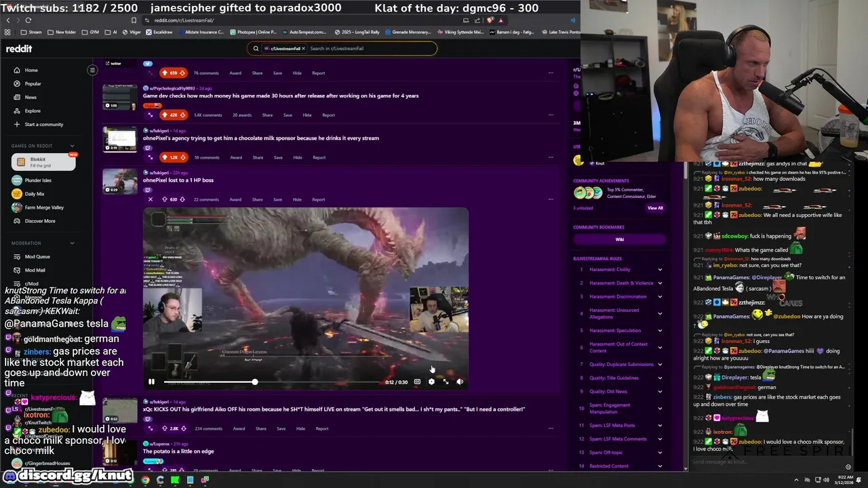Image resolution: width=868 pixels, height=488 pixels.
Task: Click Start a community
Action: [x=43, y=124]
